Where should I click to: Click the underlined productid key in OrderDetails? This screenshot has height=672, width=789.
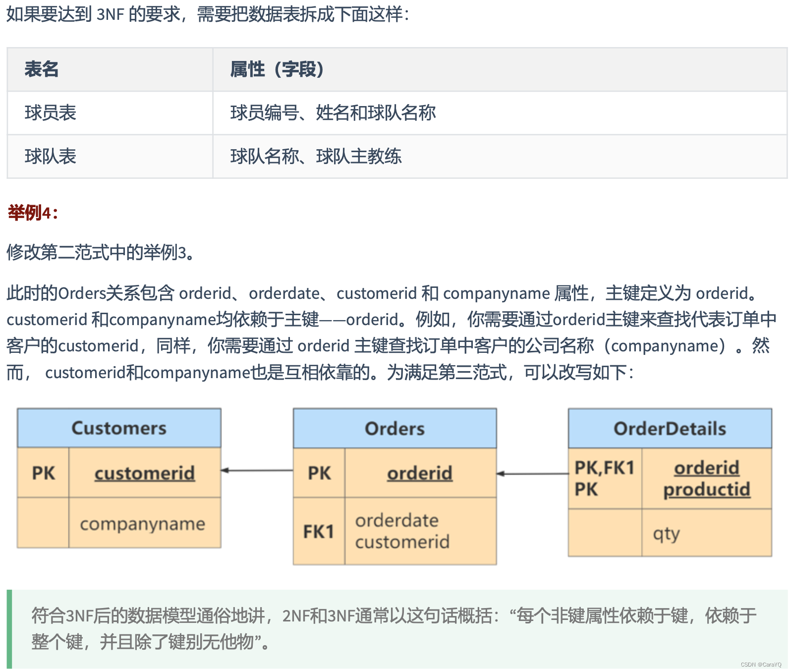(707, 490)
